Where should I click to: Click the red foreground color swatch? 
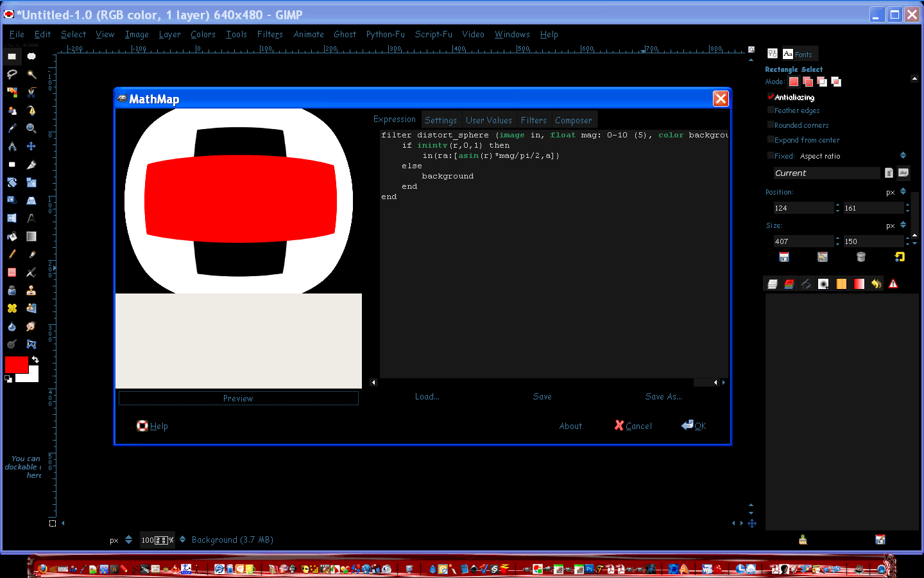[x=16, y=364]
